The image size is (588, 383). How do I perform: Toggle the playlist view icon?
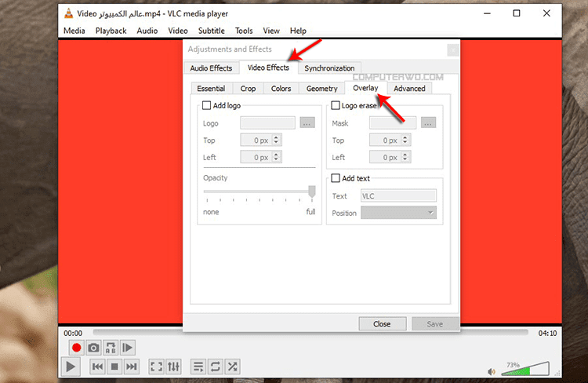[198, 367]
